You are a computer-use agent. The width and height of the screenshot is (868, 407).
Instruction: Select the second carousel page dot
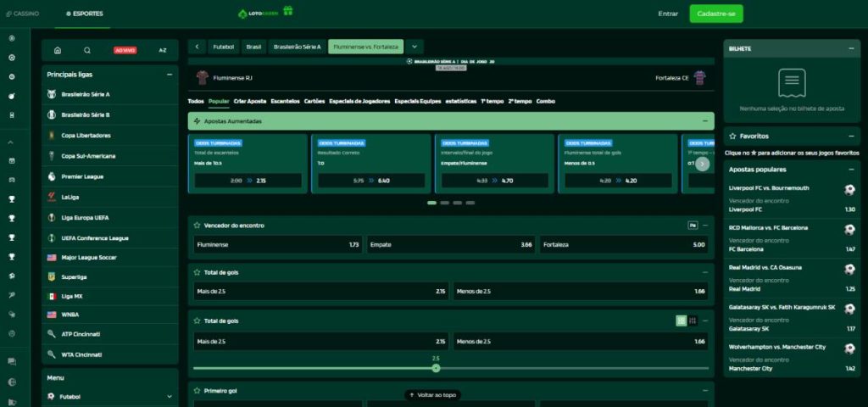444,203
